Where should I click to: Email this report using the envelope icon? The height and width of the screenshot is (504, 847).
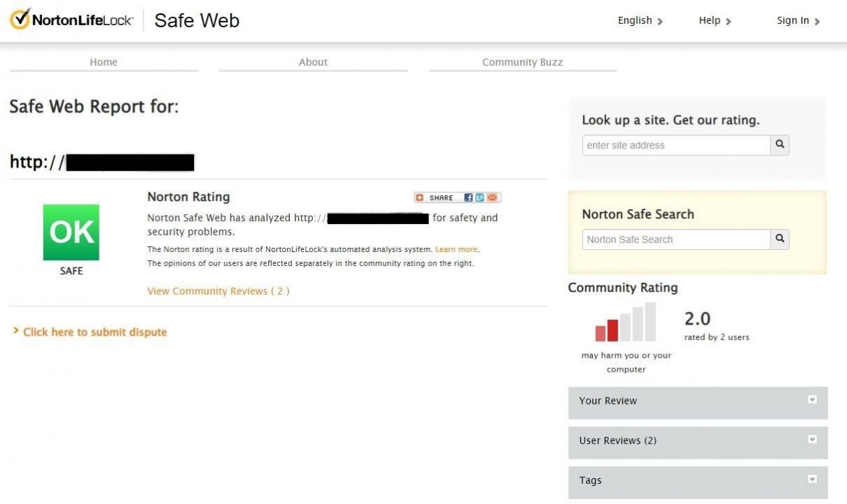(x=490, y=197)
